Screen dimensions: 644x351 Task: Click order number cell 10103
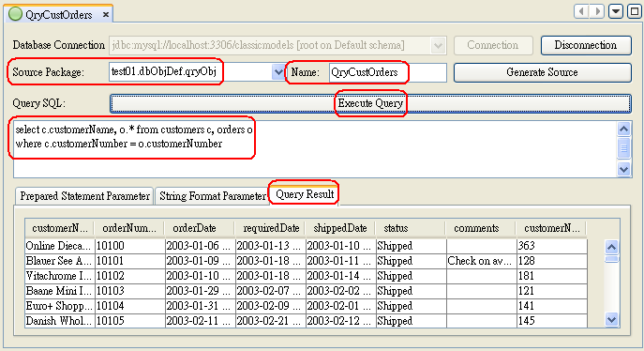coord(129,291)
